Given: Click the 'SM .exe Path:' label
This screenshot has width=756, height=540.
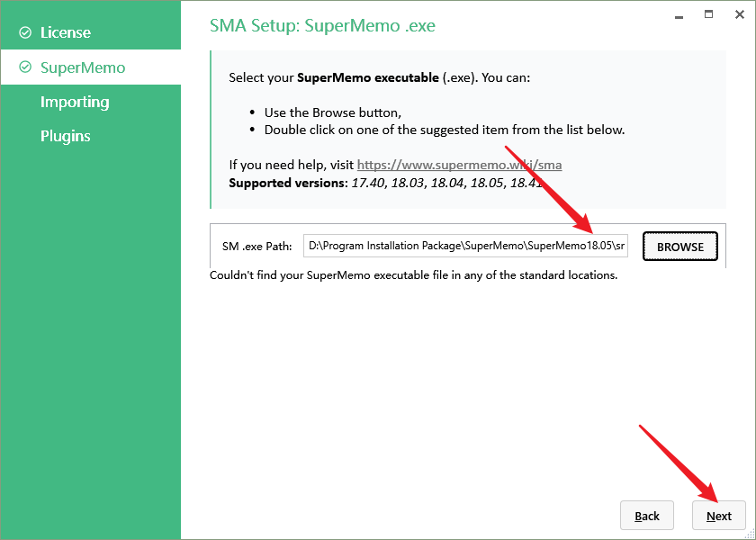Looking at the screenshot, I should click(x=256, y=247).
